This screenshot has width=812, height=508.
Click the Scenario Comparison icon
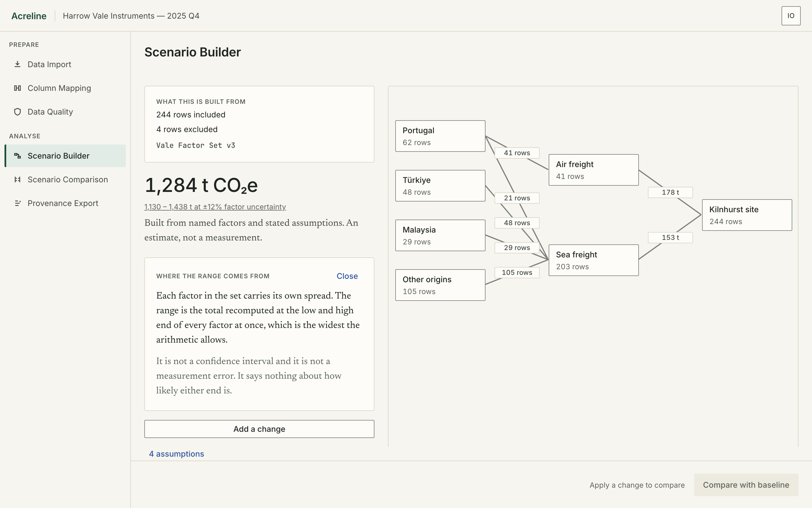(x=17, y=180)
